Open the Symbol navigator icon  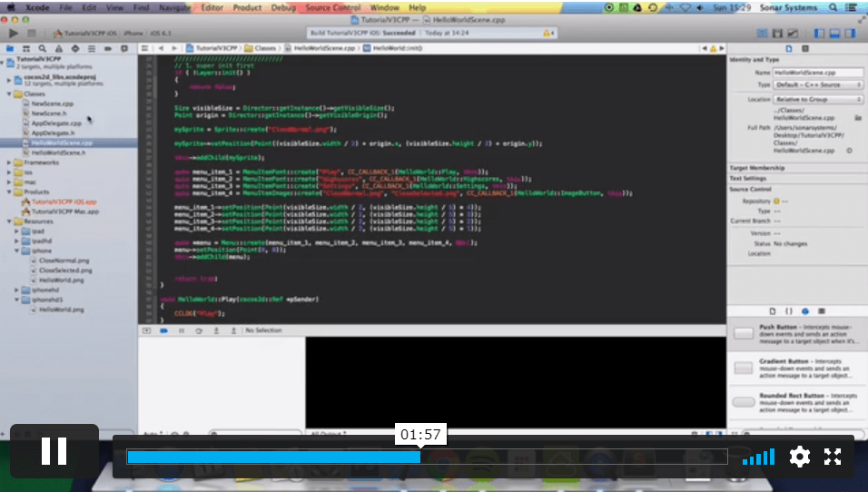point(26,49)
